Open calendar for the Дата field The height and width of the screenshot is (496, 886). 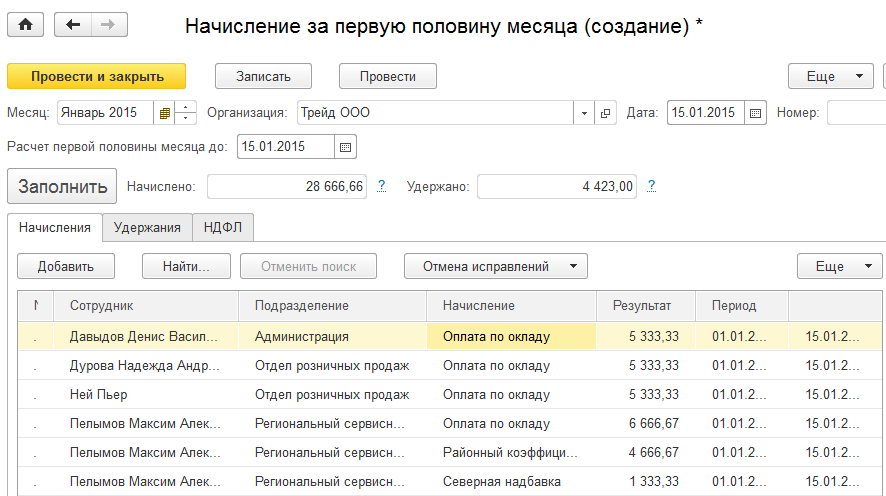coord(756,113)
